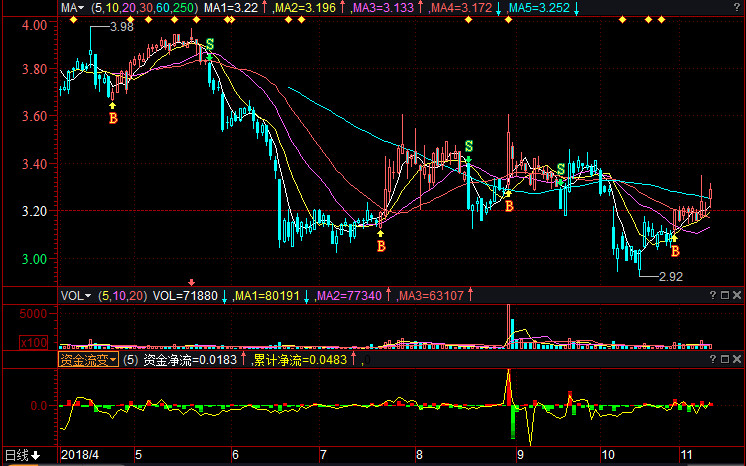The height and width of the screenshot is (466, 746).
Task: Click the rightmost B buy signal marker
Action: (x=675, y=251)
